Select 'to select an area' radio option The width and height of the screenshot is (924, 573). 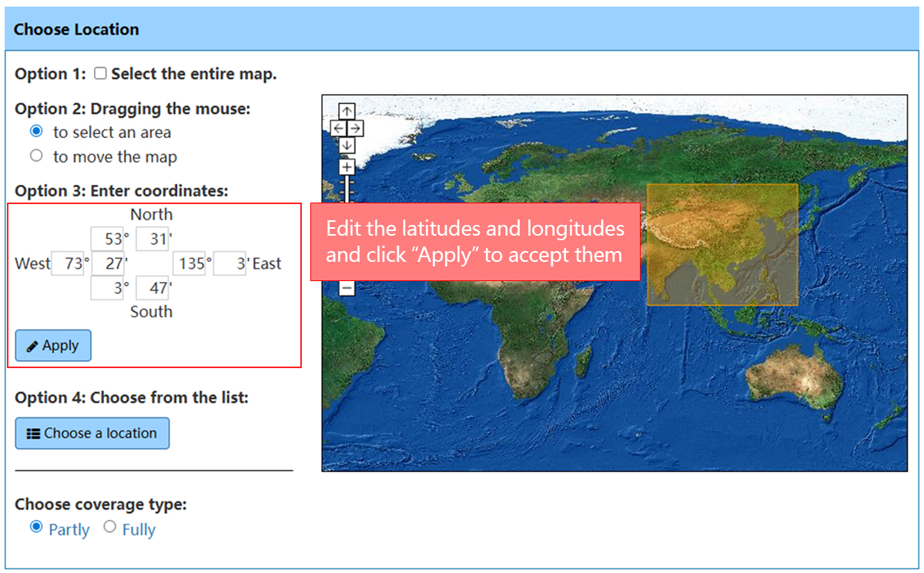coord(36,132)
